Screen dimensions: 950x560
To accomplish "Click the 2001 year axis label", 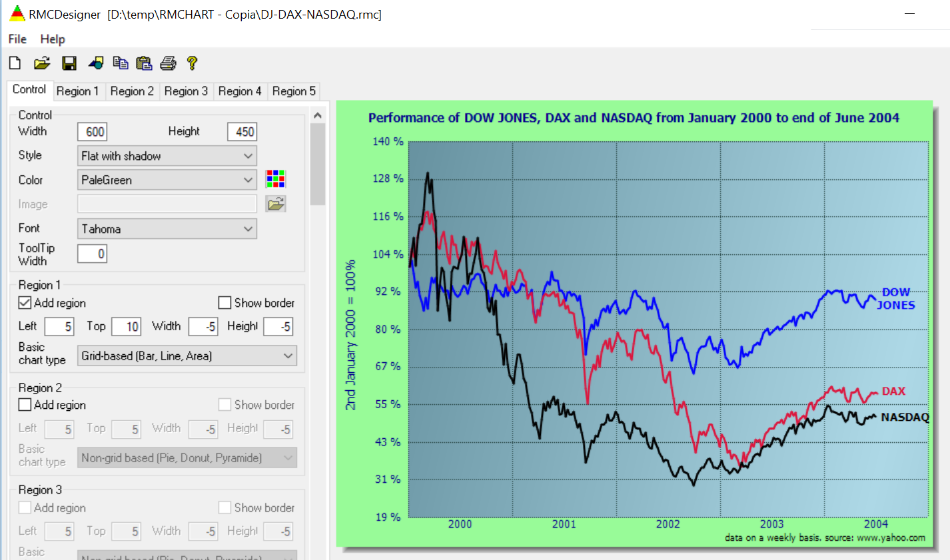I will pos(564,524).
